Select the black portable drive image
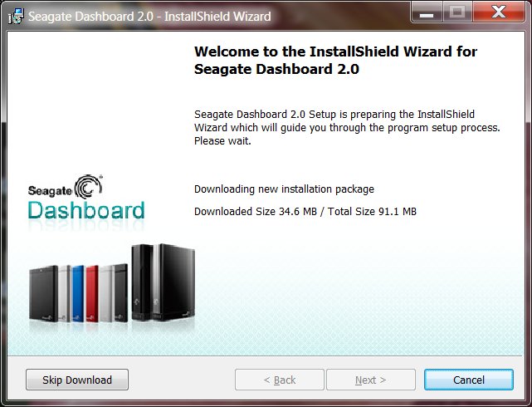 point(43,294)
